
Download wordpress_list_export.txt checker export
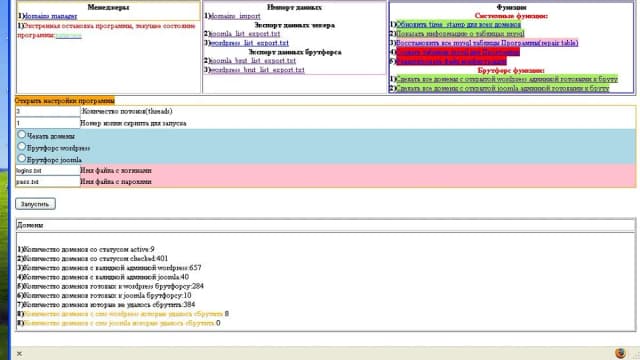[x=249, y=43]
